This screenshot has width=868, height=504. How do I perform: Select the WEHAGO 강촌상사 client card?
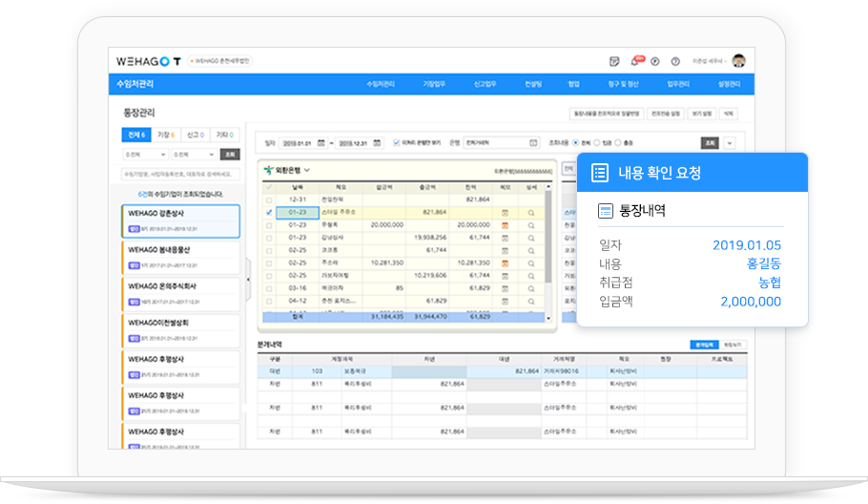181,221
